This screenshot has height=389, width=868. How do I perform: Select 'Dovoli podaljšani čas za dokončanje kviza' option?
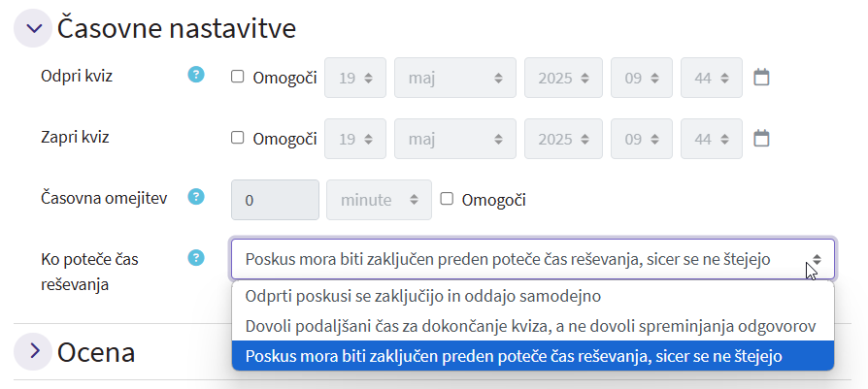(532, 325)
